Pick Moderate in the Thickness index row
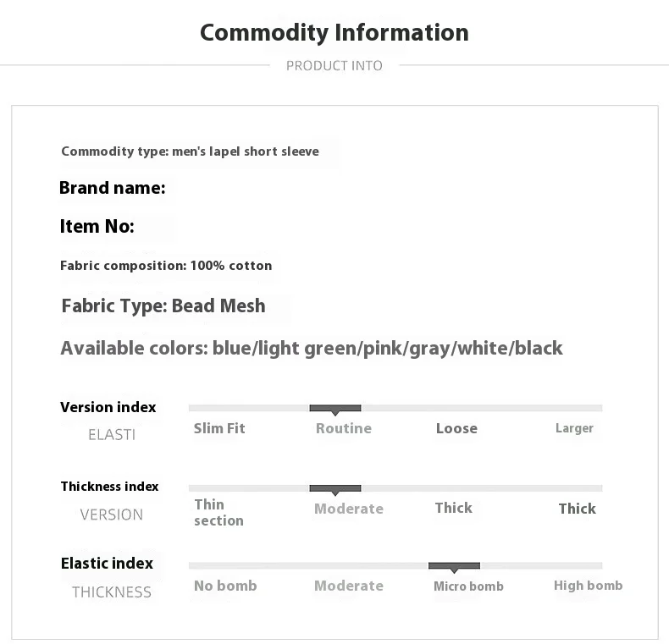This screenshot has width=669, height=644. pyautogui.click(x=349, y=509)
